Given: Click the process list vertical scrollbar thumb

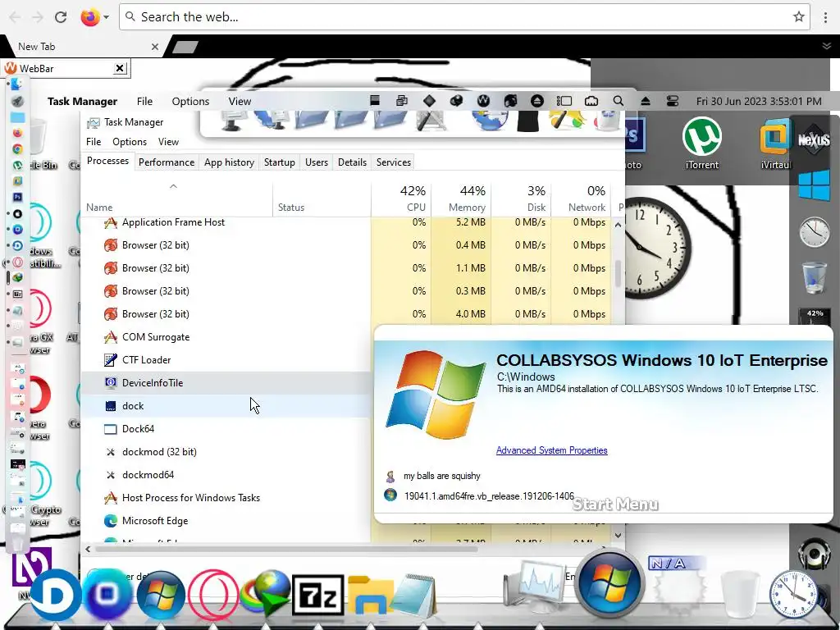Looking at the screenshot, I should pos(618,274).
